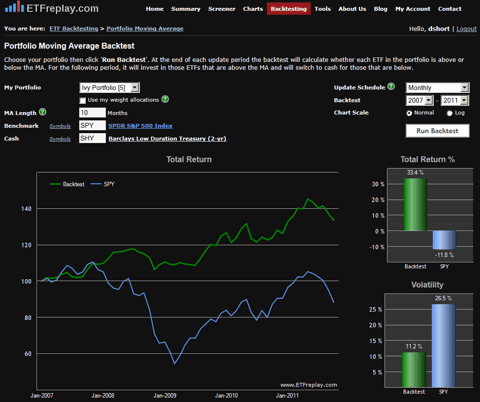Open the Update Schedule Monthly dropdown

tap(438, 88)
